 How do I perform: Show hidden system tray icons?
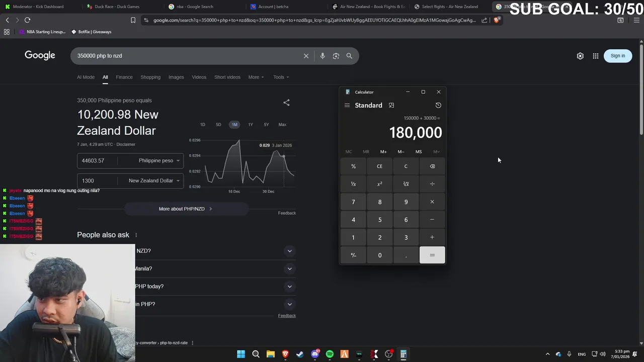tap(548, 354)
